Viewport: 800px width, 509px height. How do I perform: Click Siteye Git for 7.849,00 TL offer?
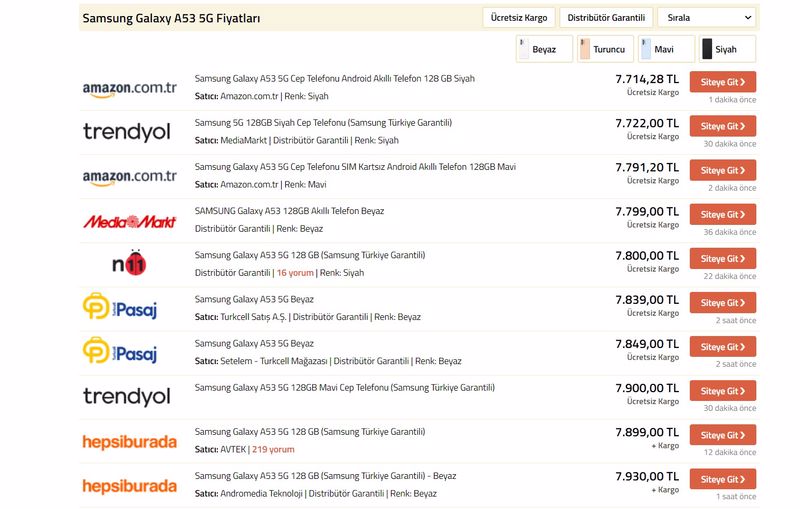click(x=723, y=347)
